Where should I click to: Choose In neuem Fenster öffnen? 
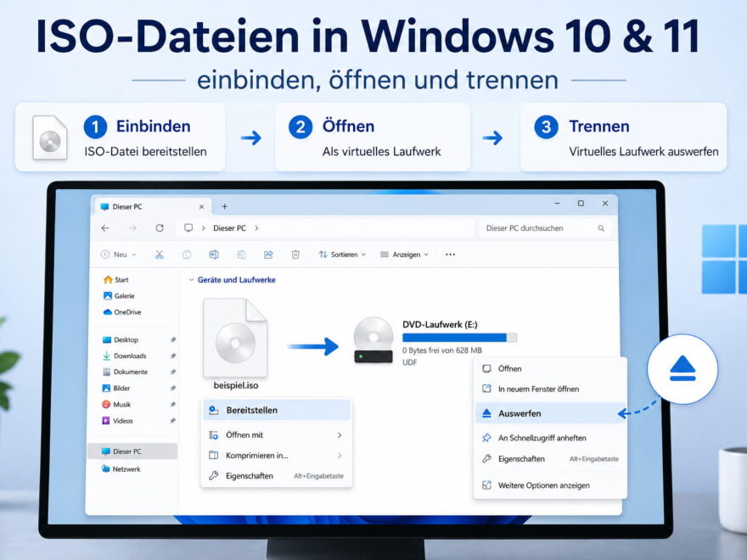[x=550, y=389]
